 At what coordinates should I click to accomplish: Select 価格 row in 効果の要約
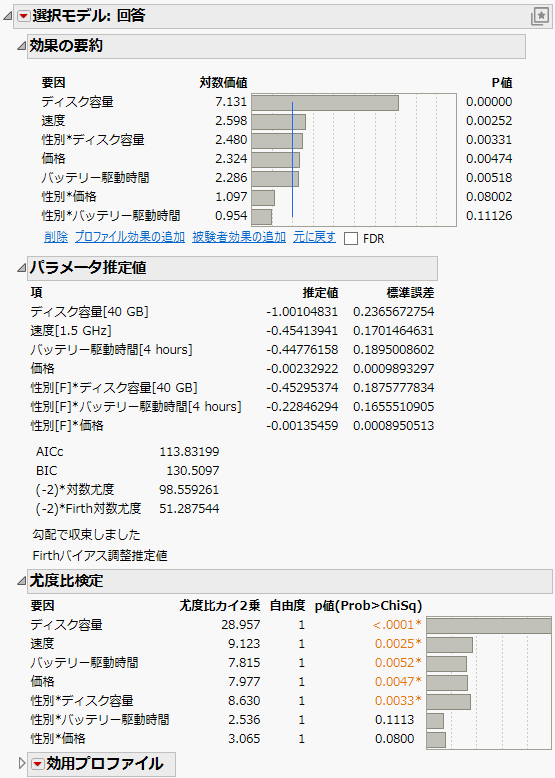pos(53,159)
